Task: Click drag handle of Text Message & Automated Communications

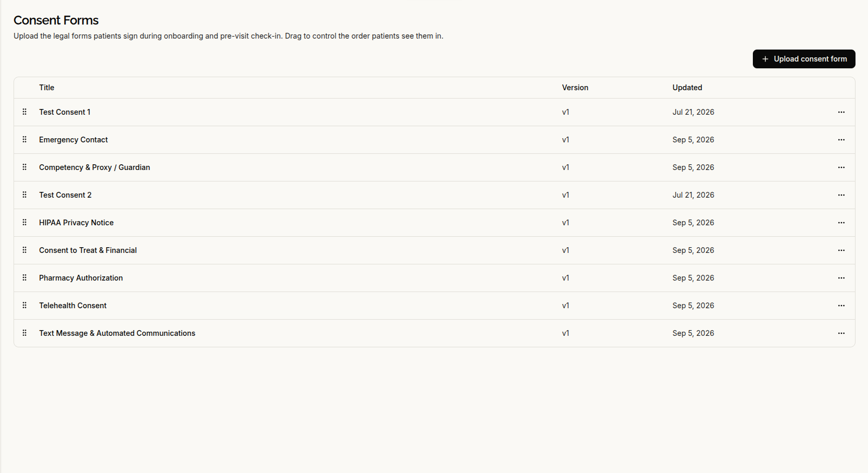Action: [x=24, y=333]
